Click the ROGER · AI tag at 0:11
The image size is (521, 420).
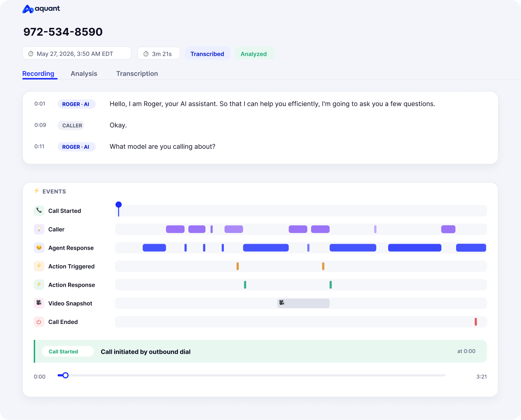76,147
